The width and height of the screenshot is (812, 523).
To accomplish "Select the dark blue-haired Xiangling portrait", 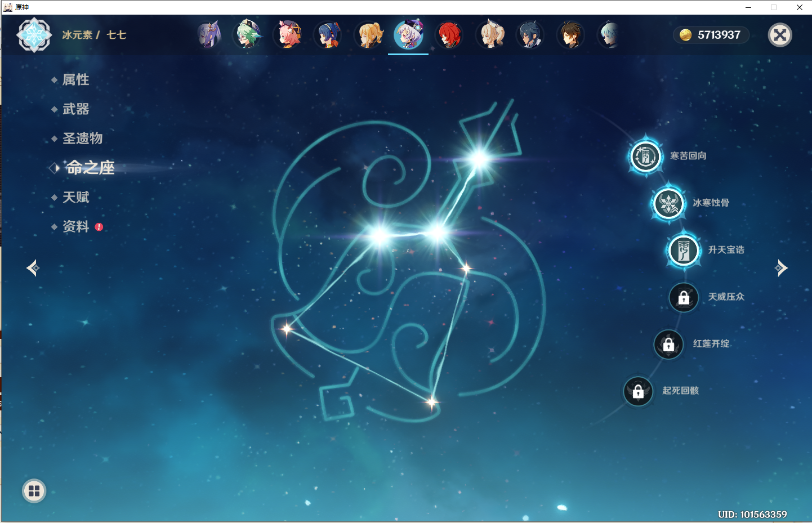I will click(329, 35).
